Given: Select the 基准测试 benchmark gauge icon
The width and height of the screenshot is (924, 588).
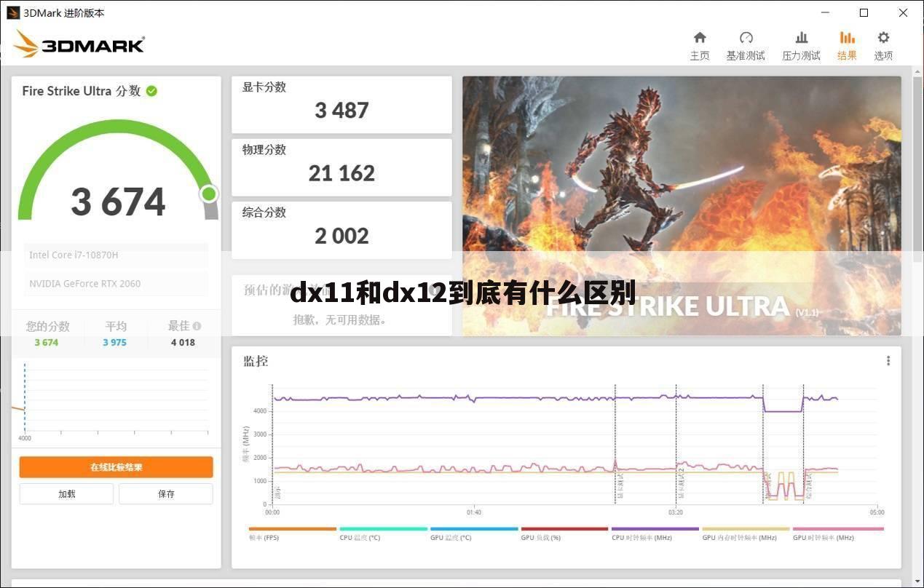Looking at the screenshot, I should (746, 37).
